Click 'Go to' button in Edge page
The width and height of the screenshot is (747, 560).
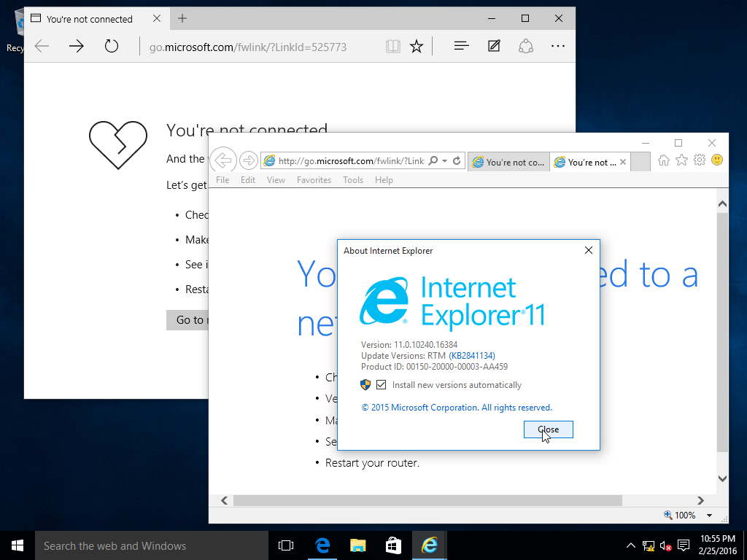click(187, 320)
